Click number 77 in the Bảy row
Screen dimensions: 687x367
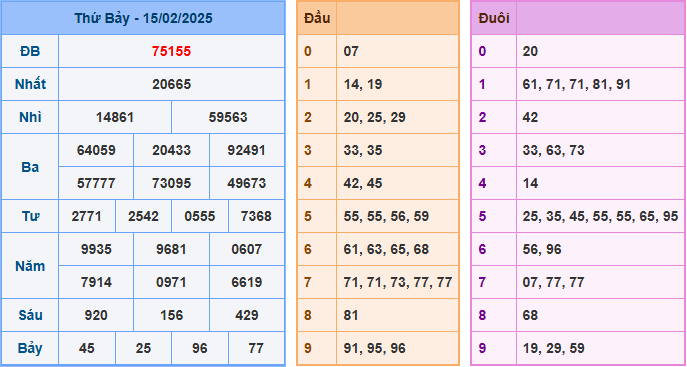[x=256, y=348]
